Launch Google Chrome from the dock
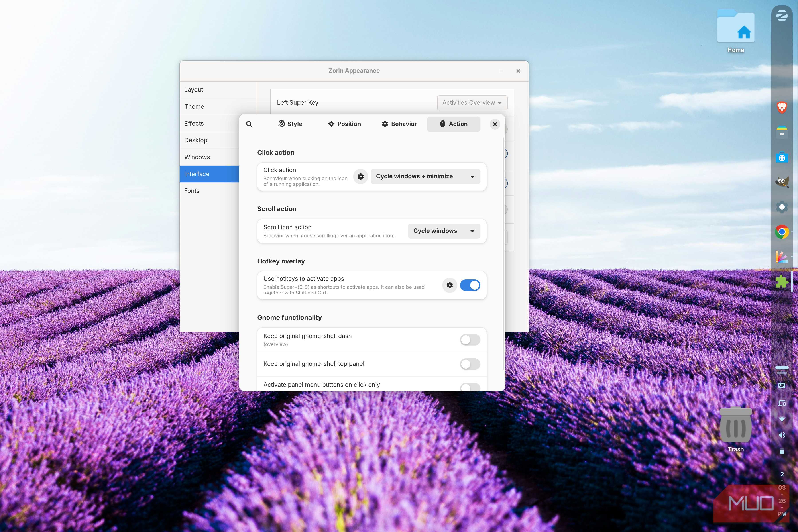 coord(782,232)
